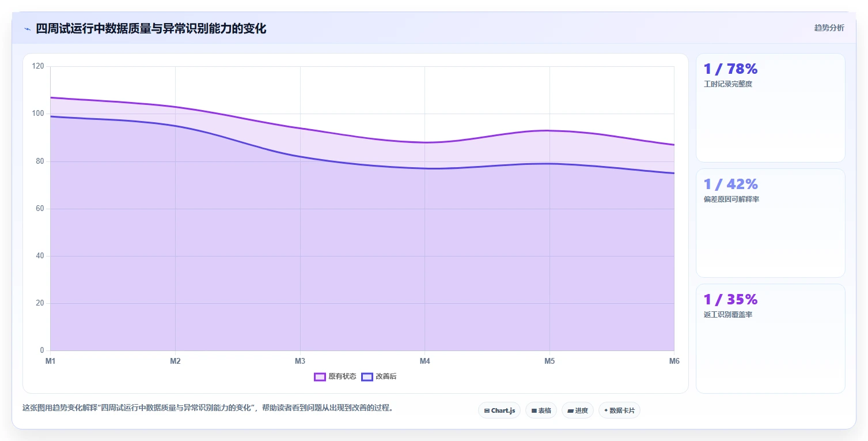
Task: Click the M6 axis label
Action: (674, 361)
